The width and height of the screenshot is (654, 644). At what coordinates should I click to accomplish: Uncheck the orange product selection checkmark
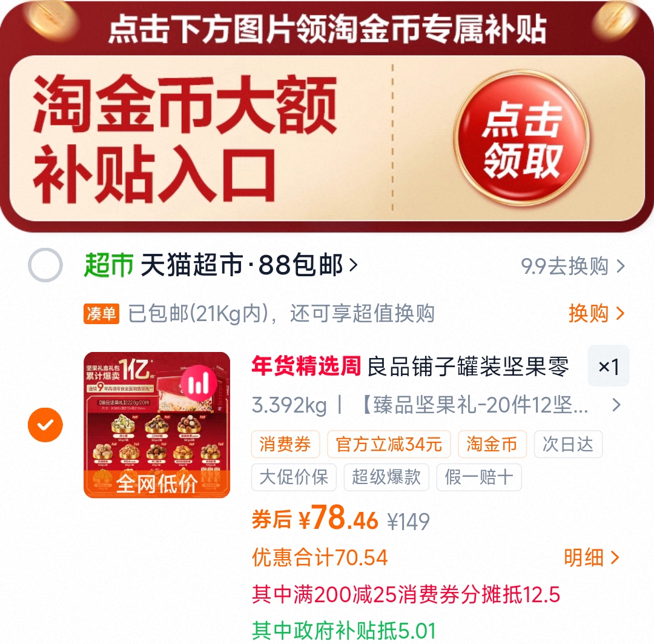pyautogui.click(x=45, y=425)
